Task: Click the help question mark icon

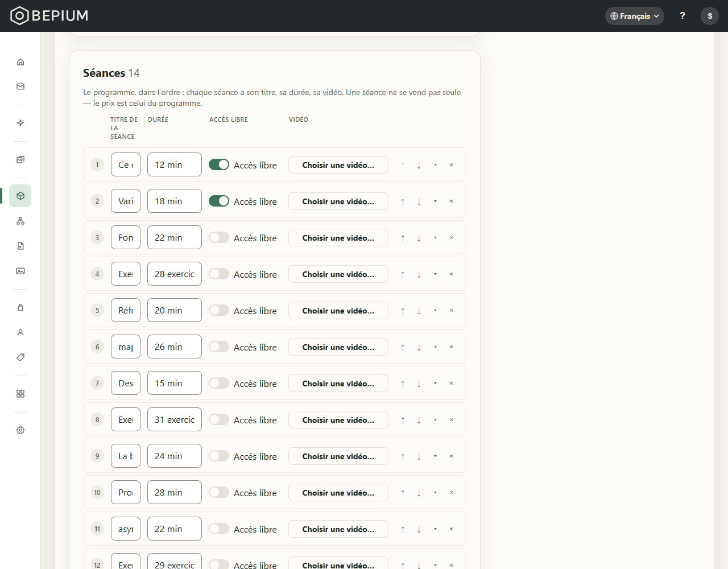Action: (682, 16)
